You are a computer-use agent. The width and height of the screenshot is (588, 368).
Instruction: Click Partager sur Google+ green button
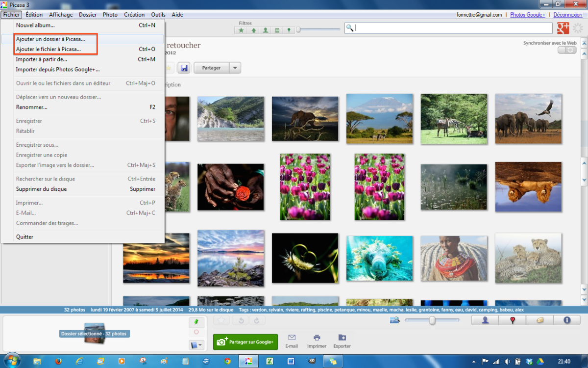245,342
